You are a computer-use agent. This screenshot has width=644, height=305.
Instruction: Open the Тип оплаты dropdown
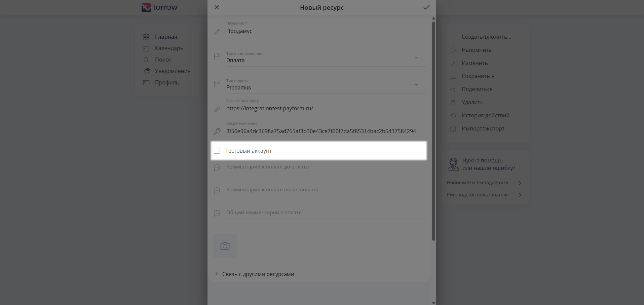click(416, 85)
